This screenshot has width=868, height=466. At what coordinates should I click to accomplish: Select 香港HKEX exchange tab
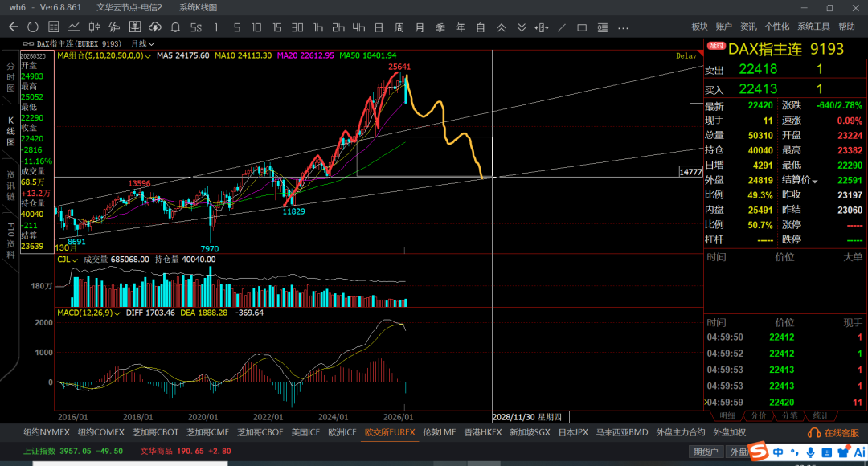click(x=483, y=432)
